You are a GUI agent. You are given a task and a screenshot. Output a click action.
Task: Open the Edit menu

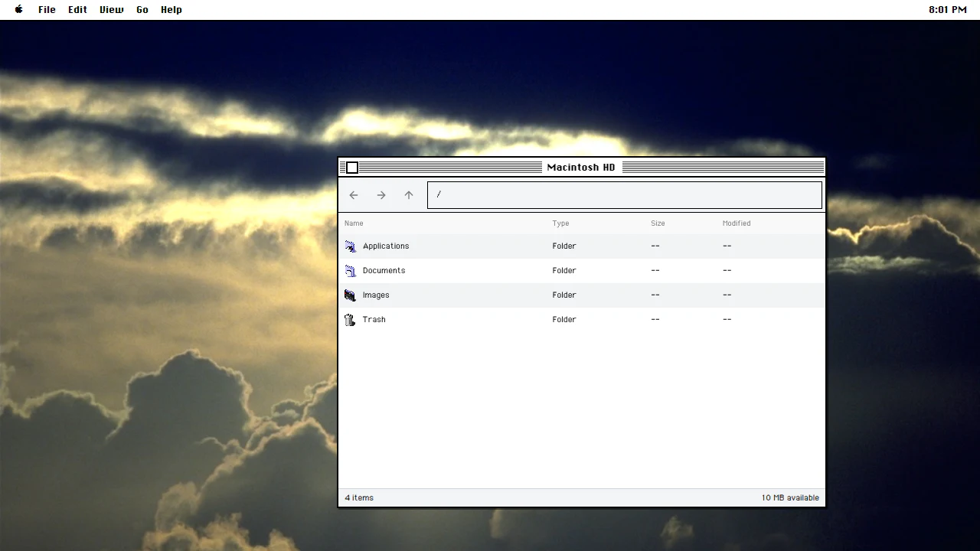[x=77, y=10]
